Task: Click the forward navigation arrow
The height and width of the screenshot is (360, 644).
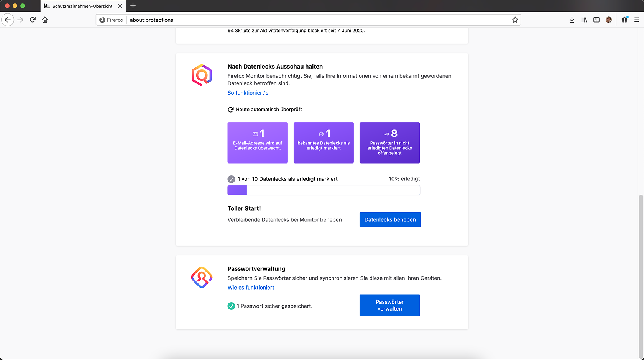Action: 21,20
